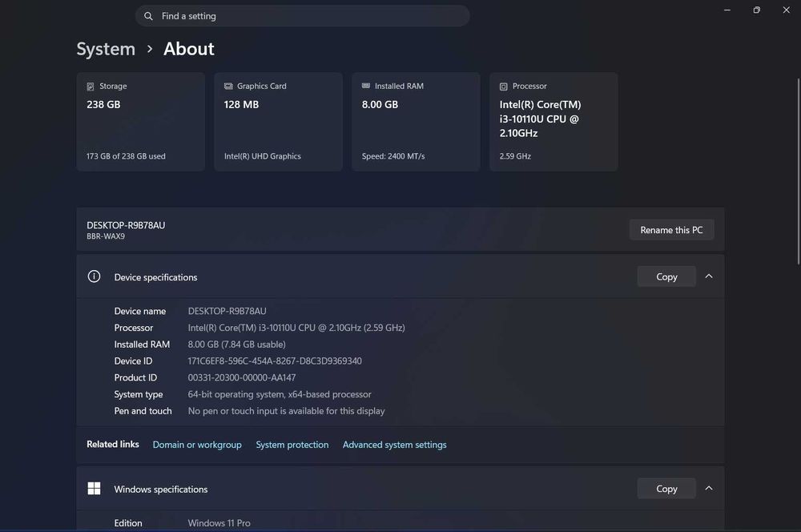
Task: Open Advanced system settings link
Action: tap(394, 445)
